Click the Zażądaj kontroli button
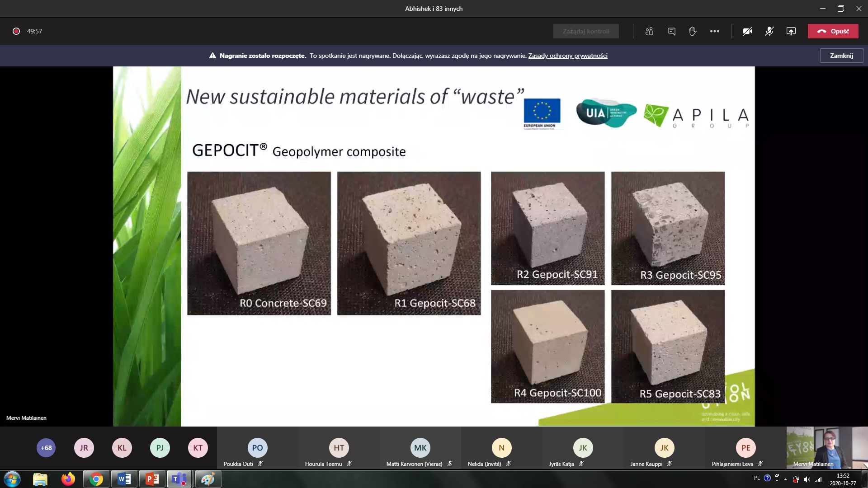 pyautogui.click(x=586, y=31)
